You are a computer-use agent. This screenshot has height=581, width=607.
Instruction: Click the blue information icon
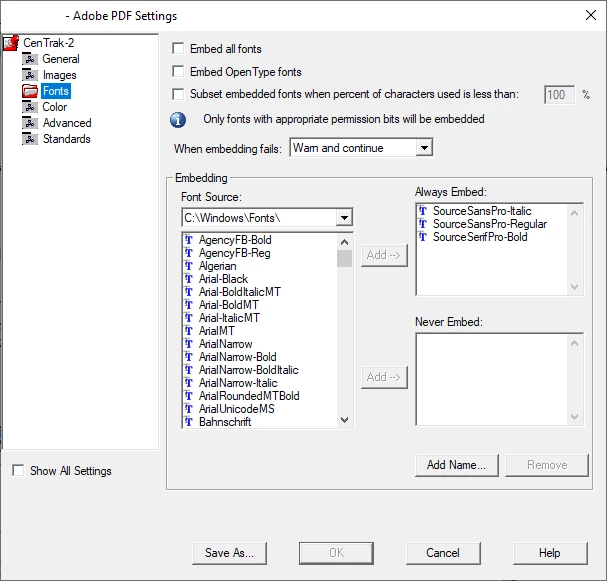point(178,120)
